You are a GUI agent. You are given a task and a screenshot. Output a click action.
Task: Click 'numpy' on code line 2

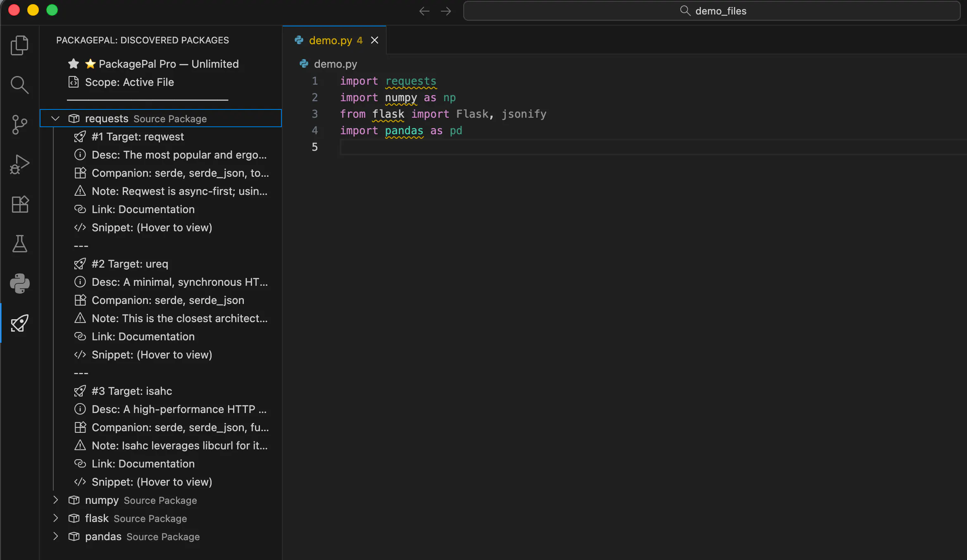pos(401,97)
